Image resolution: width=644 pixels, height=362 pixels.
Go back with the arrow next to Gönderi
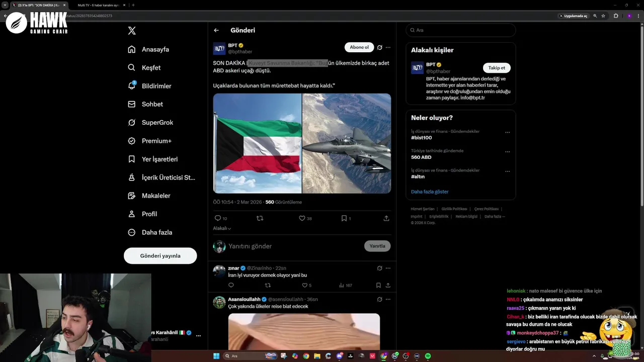pos(216,30)
